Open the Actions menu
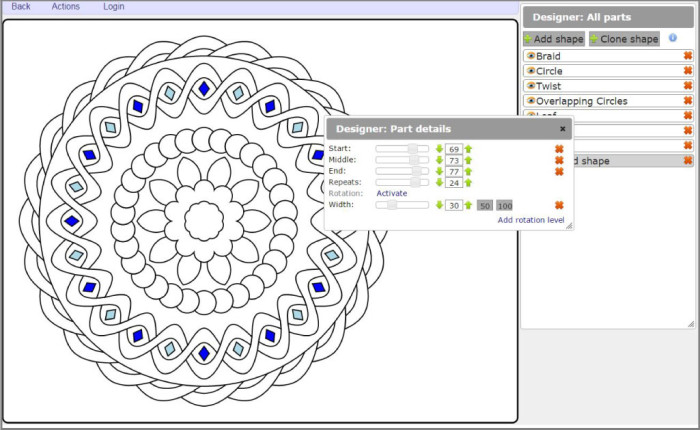 coord(66,7)
